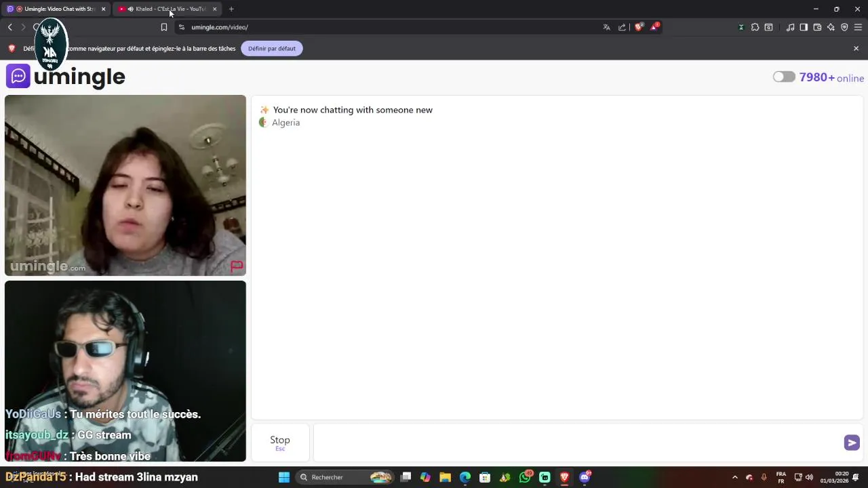Click the FRA language indicator
This screenshot has height=488, width=868.
click(x=781, y=477)
